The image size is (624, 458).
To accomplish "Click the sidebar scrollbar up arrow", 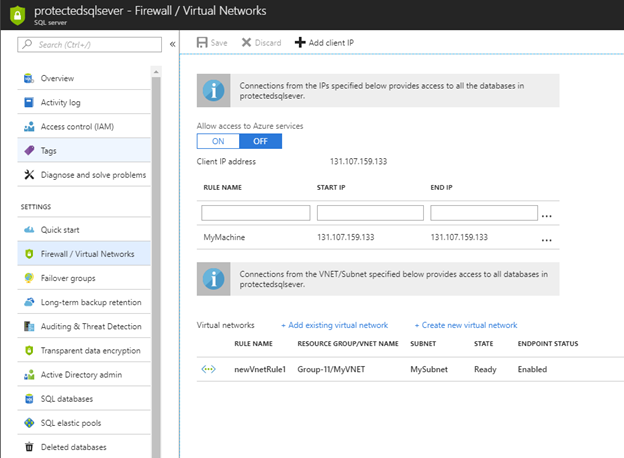I will click(156, 72).
